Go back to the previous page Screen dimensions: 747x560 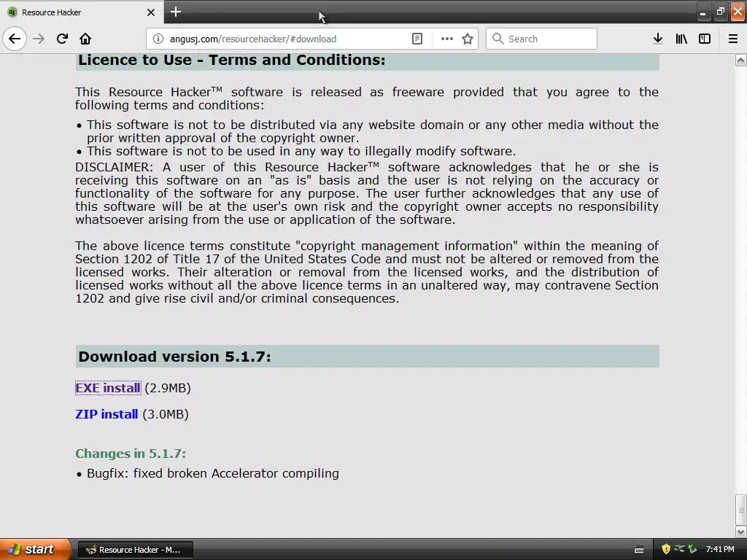click(15, 39)
